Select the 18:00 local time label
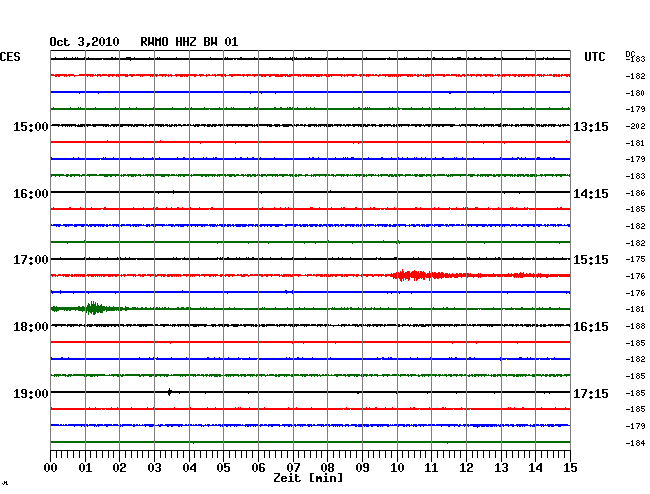 coord(31,327)
